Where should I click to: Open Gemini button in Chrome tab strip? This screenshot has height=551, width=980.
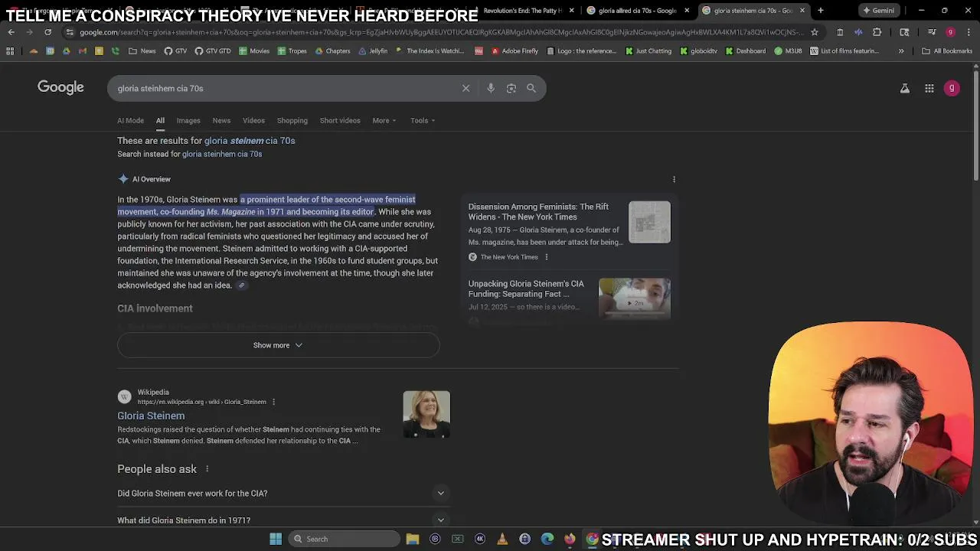tap(878, 11)
